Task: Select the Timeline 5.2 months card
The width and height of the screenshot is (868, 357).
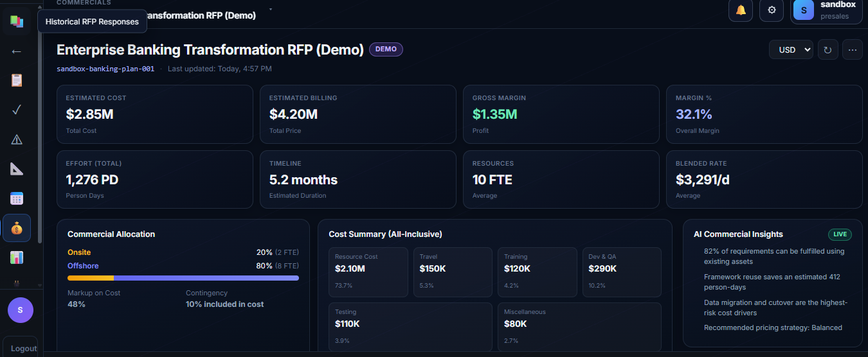Action: tap(358, 180)
